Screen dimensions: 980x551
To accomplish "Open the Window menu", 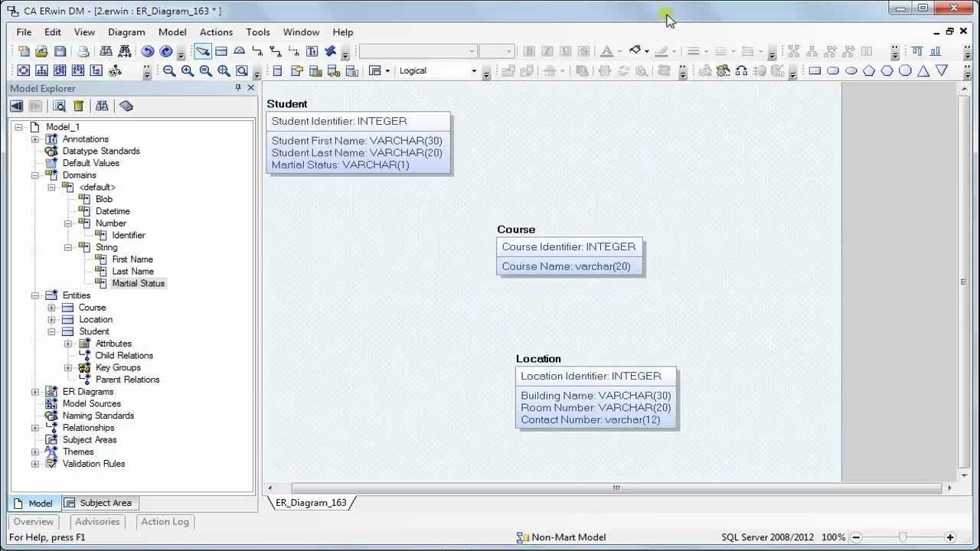I will [301, 32].
